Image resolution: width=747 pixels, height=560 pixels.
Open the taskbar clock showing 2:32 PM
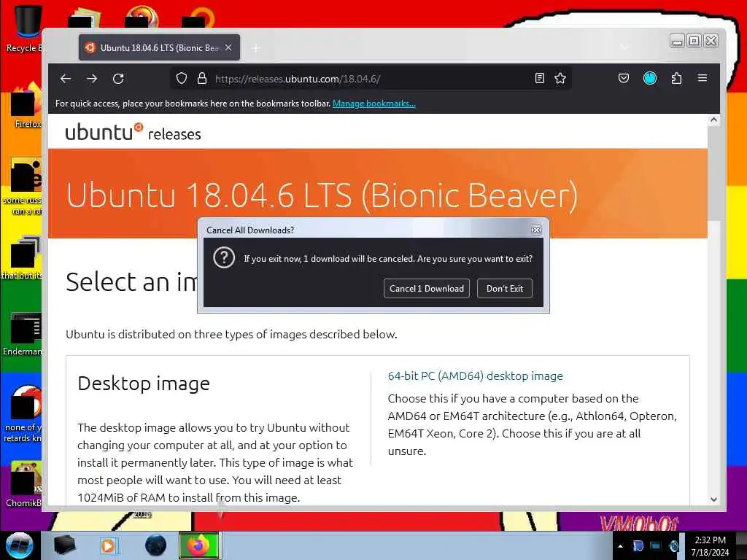(x=710, y=546)
